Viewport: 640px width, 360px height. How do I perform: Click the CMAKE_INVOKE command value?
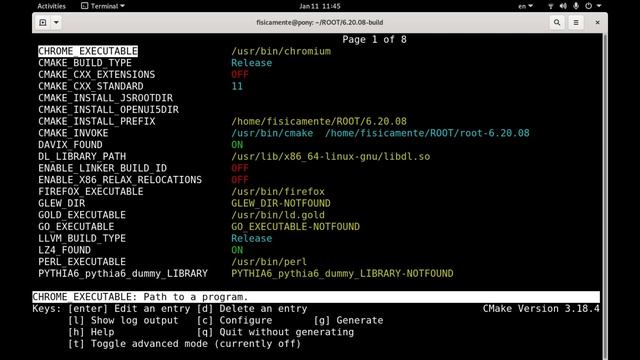tap(380, 133)
